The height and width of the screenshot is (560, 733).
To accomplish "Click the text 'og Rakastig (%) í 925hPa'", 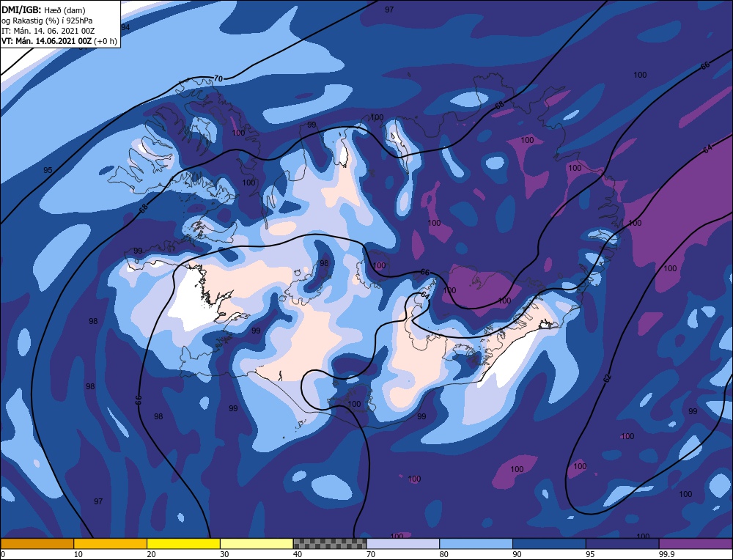I will pos(47,20).
